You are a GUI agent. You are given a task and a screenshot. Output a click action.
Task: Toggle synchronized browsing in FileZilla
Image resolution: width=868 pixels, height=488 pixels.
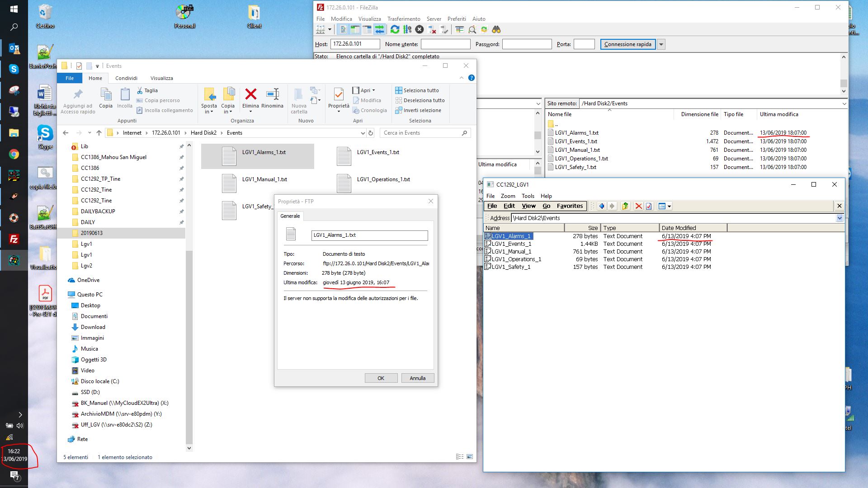click(x=484, y=29)
